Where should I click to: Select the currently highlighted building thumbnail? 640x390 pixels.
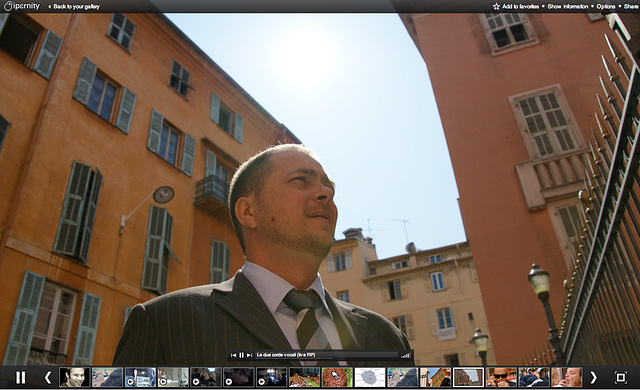pyautogui.click(x=469, y=377)
